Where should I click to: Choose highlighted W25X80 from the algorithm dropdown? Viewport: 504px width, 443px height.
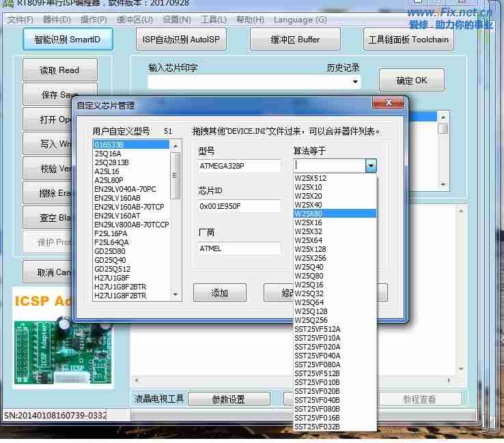click(x=335, y=214)
